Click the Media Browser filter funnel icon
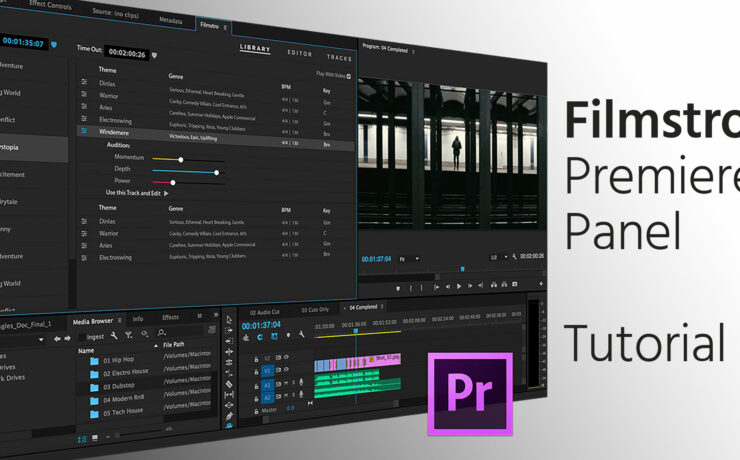 point(128,335)
